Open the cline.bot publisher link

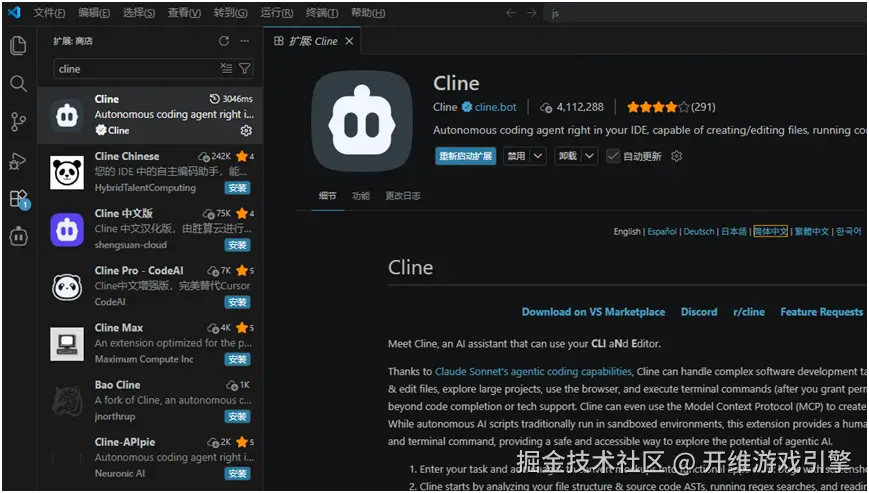point(495,107)
